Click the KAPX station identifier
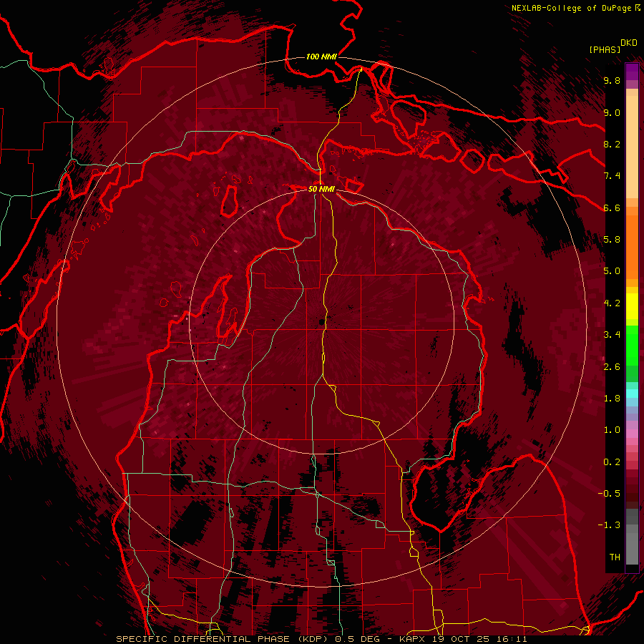This screenshot has width=644, height=644. [413, 639]
